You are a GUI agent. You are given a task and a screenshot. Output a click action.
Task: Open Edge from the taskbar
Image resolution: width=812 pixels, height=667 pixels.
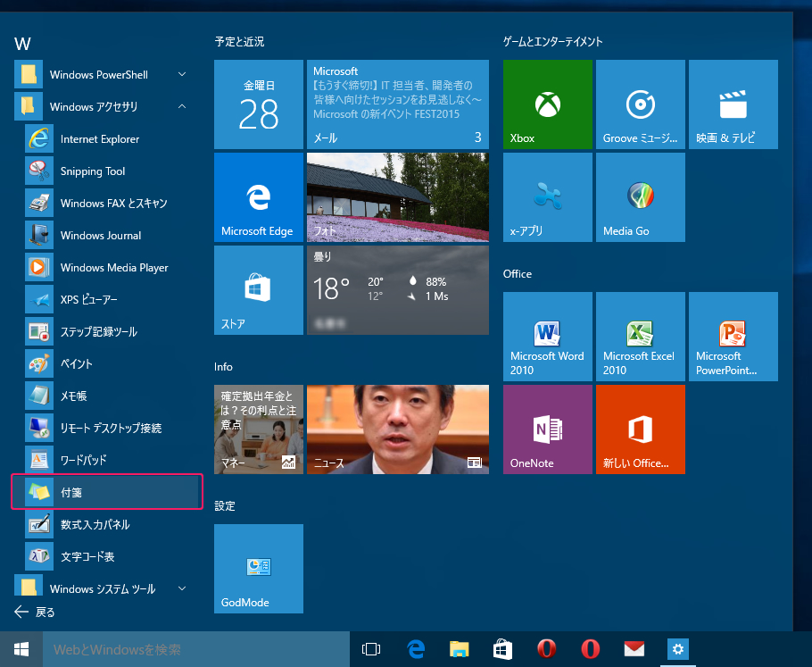click(x=416, y=649)
